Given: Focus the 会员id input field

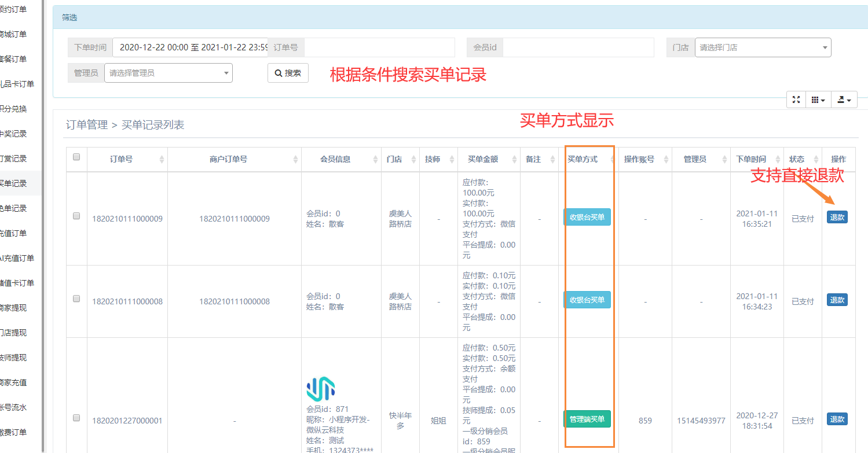Looking at the screenshot, I should click(577, 47).
